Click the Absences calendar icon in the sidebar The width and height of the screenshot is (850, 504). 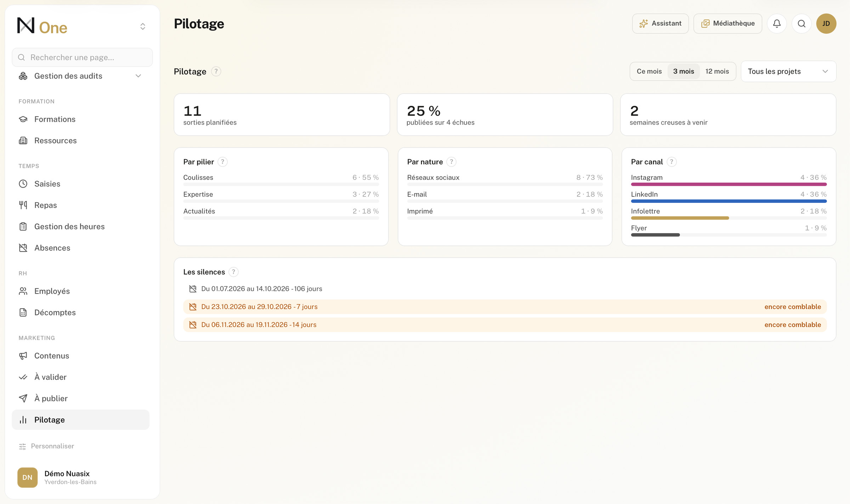(23, 248)
